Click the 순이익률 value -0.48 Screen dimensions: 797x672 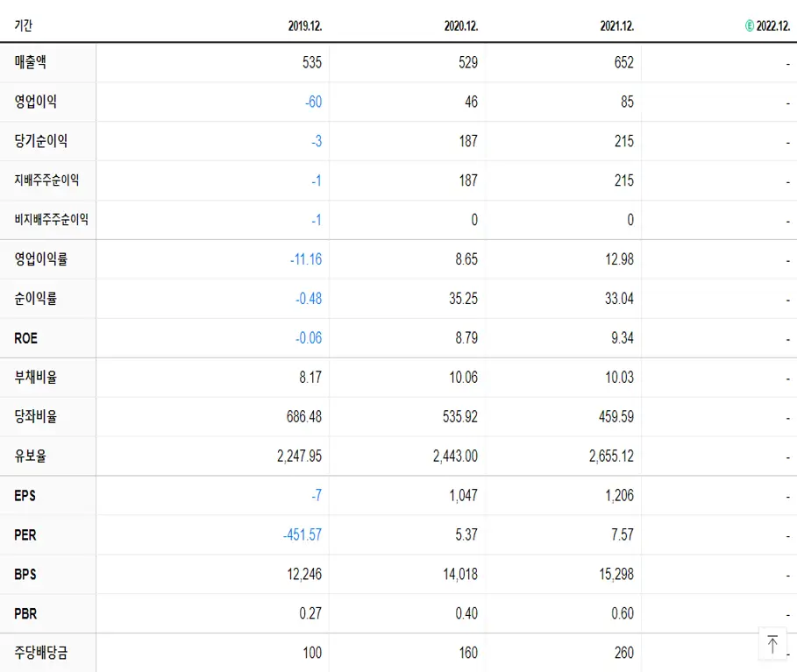tap(309, 299)
